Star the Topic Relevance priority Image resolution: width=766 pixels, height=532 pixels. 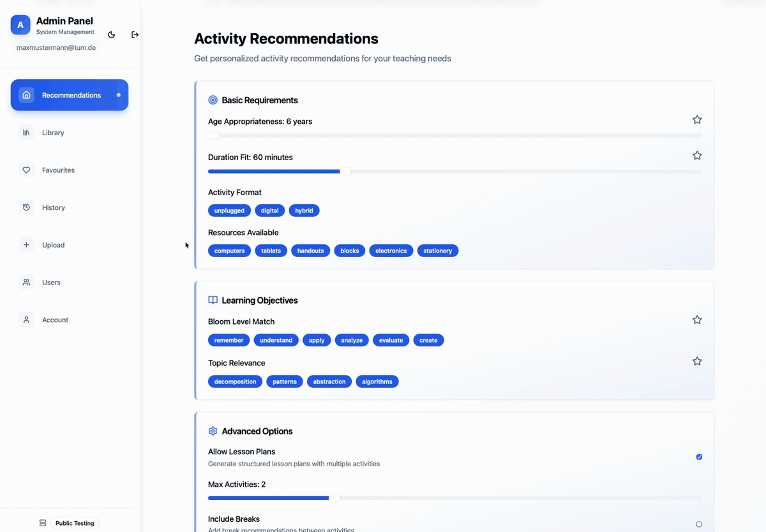point(697,362)
